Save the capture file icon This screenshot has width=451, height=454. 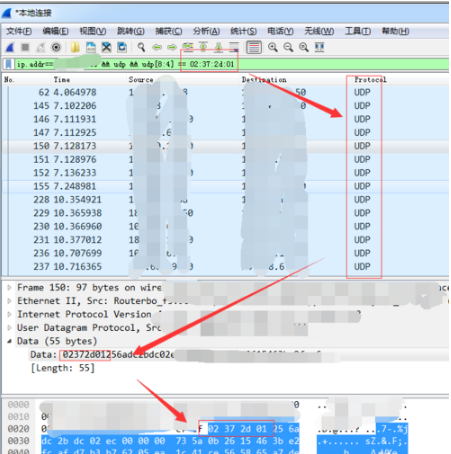click(91, 47)
